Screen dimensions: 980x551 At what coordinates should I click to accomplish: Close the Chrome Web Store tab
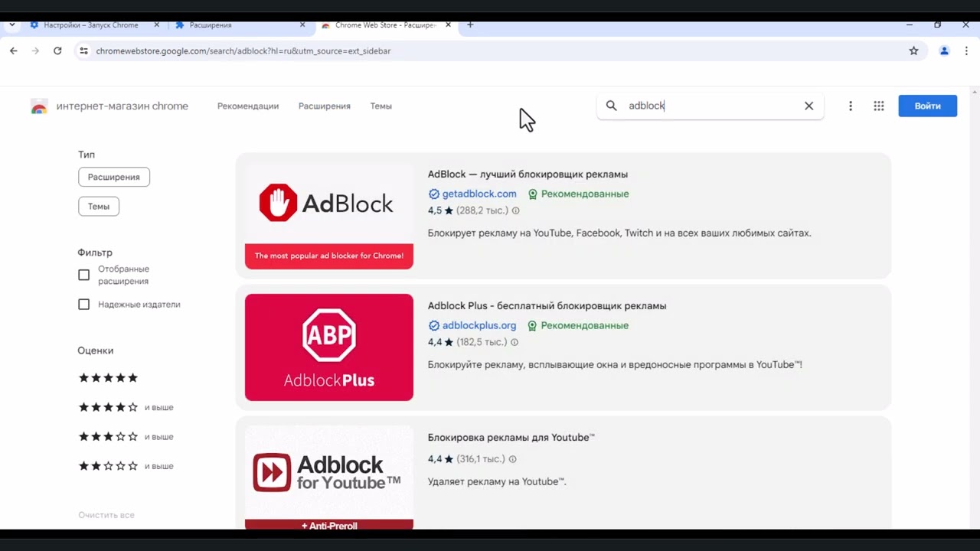(449, 24)
